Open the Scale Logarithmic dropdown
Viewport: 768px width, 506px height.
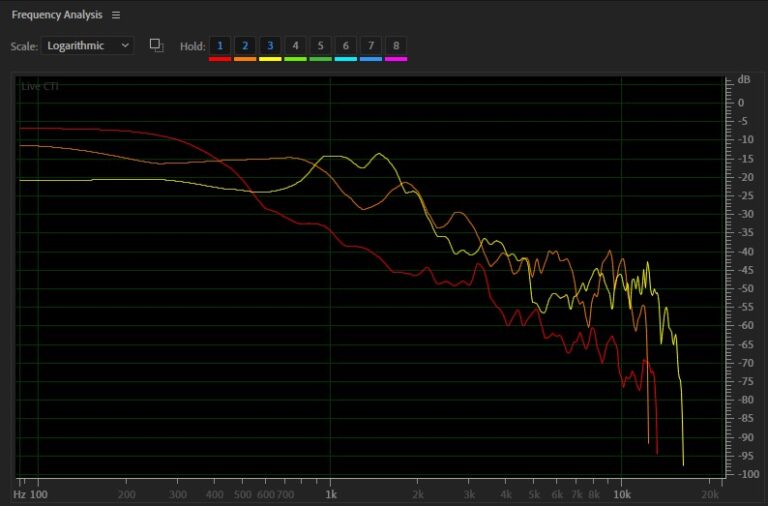[87, 46]
